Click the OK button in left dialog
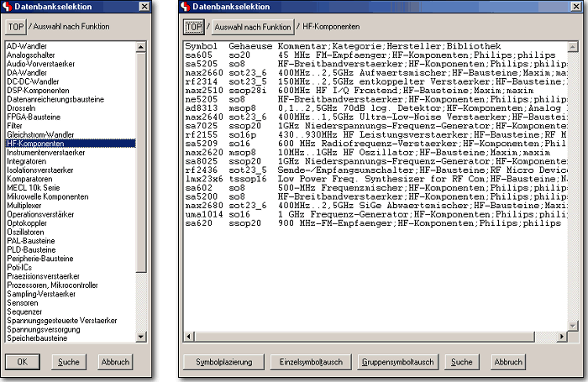 click(x=23, y=362)
